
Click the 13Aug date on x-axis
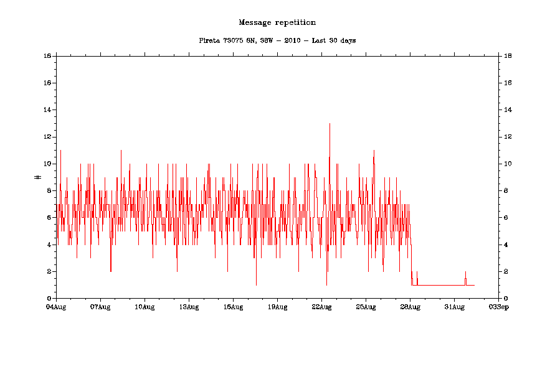point(189,306)
